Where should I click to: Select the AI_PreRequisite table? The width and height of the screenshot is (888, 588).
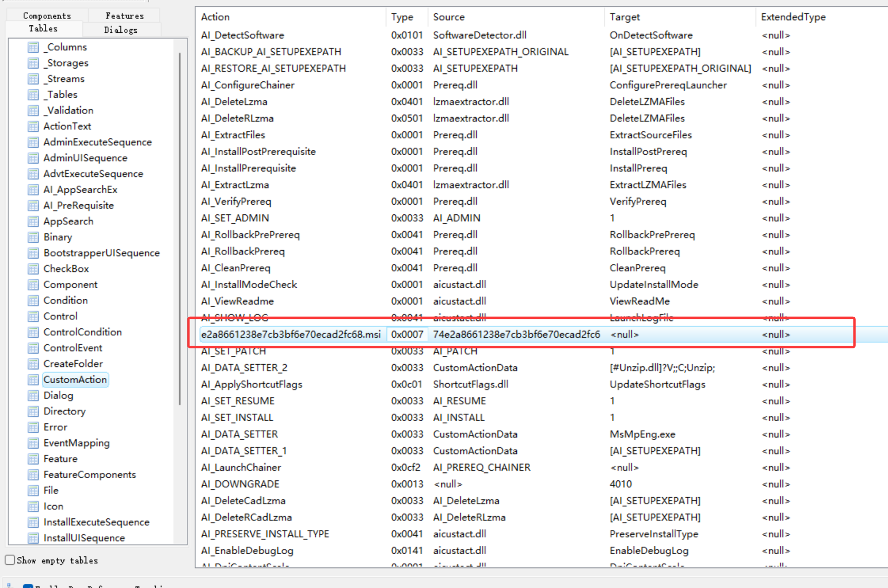(x=78, y=205)
